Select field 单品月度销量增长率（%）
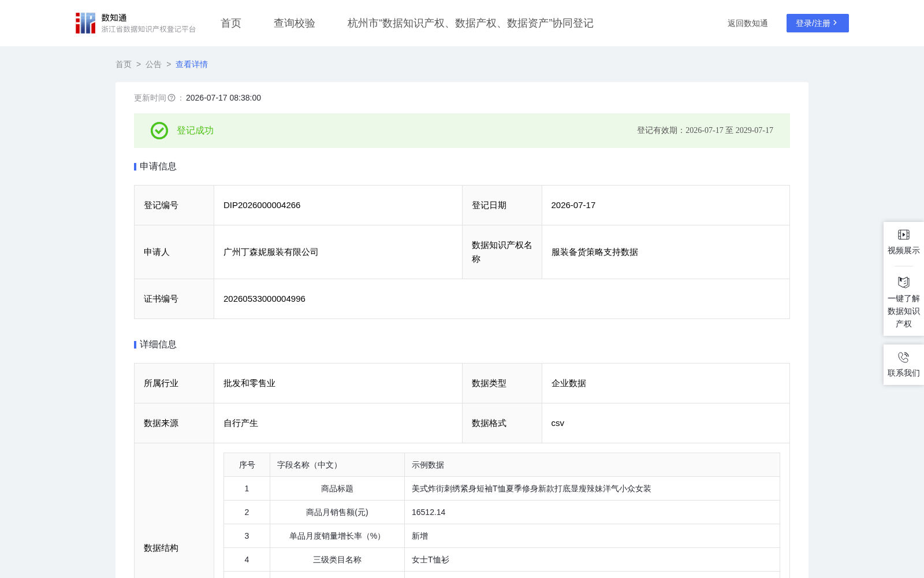Image resolution: width=924 pixels, height=578 pixels. click(337, 536)
